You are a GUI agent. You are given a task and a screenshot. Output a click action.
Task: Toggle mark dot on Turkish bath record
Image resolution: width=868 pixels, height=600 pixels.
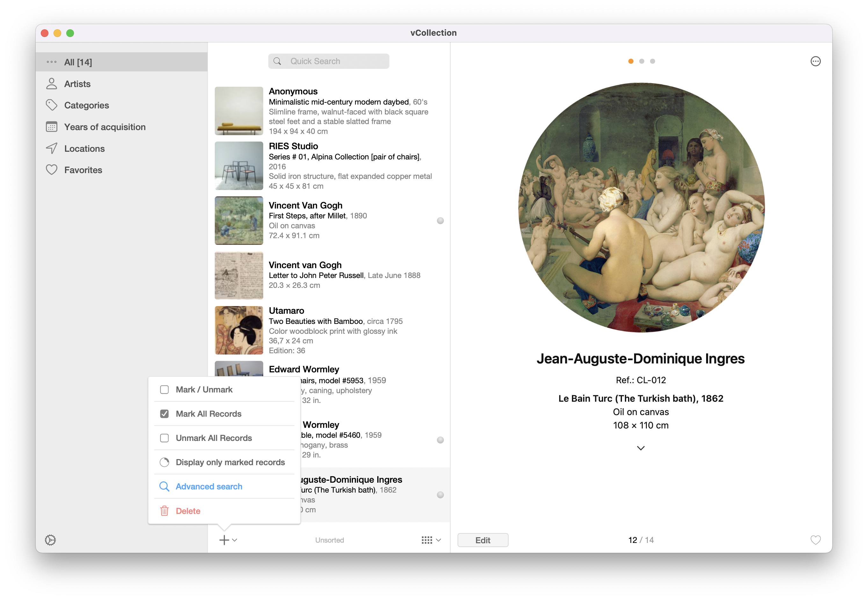(440, 495)
